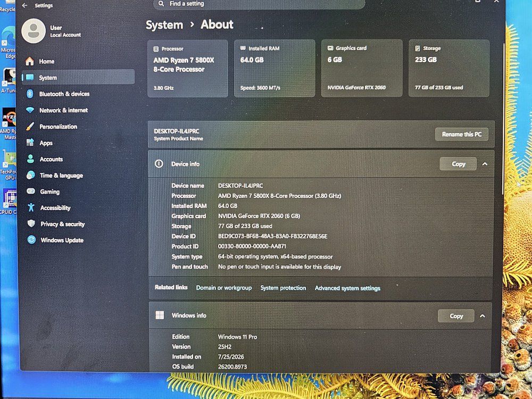Click the OS build value 26200.8973
Viewport: 532px width, 399px height.
[x=232, y=367]
